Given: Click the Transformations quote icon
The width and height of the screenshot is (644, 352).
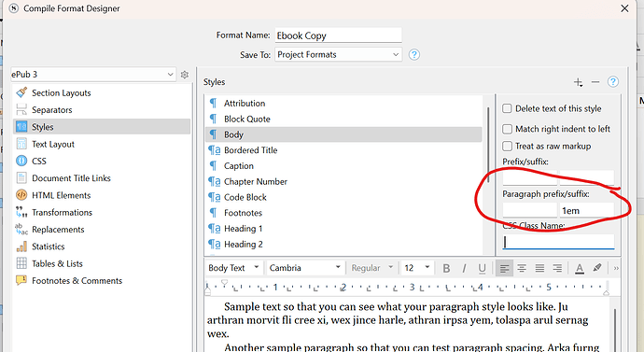Looking at the screenshot, I should click(21, 212).
